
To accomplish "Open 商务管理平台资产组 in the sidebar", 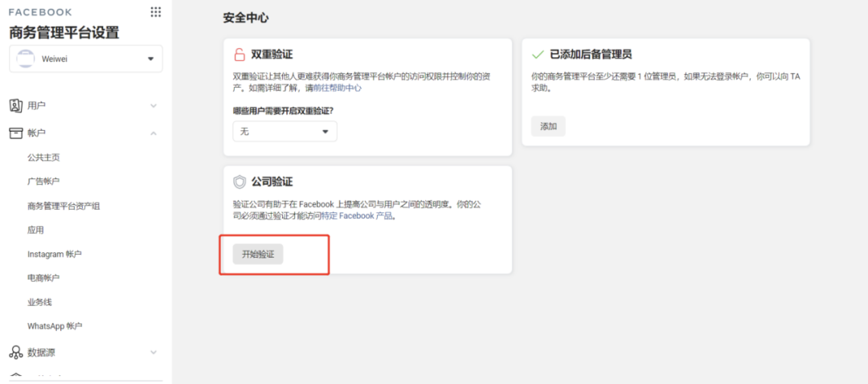I will 63,206.
